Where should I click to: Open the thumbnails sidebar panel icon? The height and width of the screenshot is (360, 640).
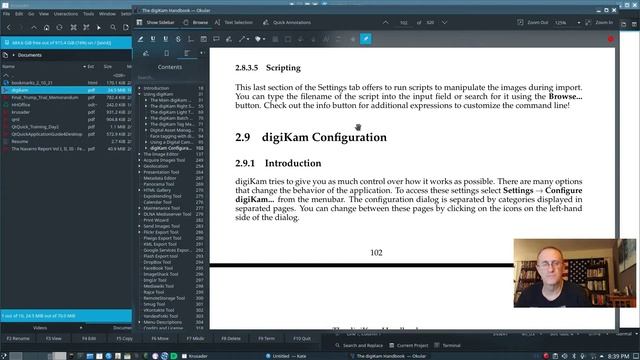pyautogui.click(x=167, y=53)
